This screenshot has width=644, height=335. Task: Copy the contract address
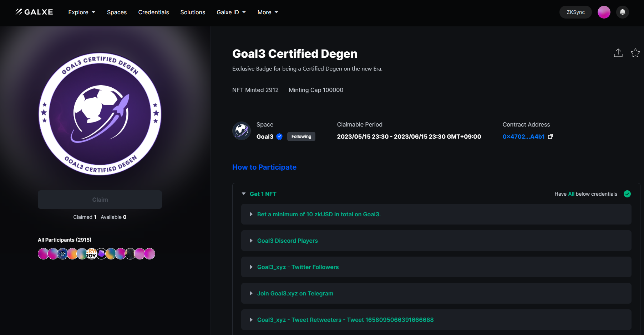[x=550, y=136]
